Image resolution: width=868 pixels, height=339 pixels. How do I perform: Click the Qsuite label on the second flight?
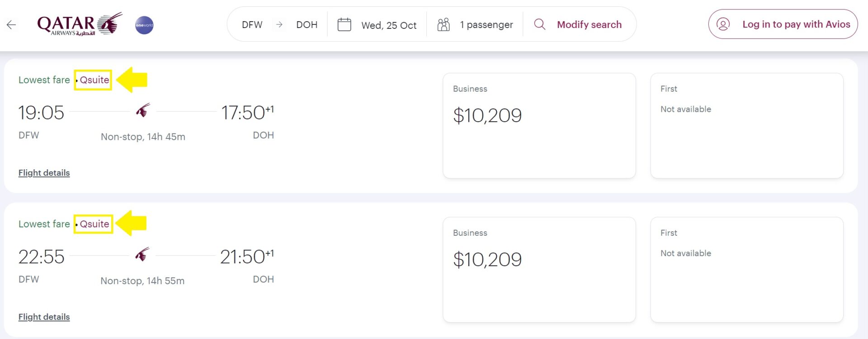(x=93, y=224)
